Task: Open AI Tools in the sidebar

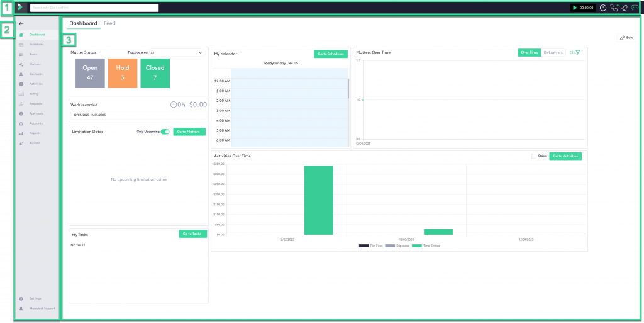Action: click(34, 143)
